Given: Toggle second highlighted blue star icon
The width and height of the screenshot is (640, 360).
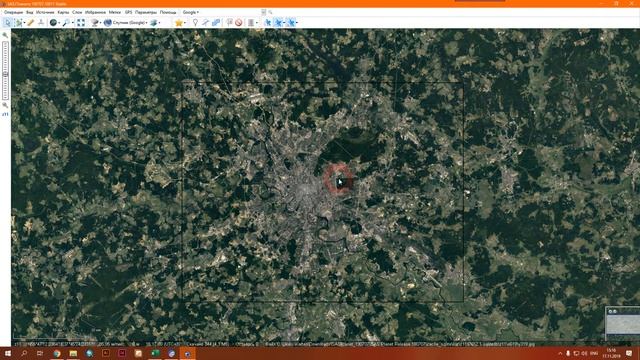Looking at the screenshot, I should pyautogui.click(x=278, y=22).
